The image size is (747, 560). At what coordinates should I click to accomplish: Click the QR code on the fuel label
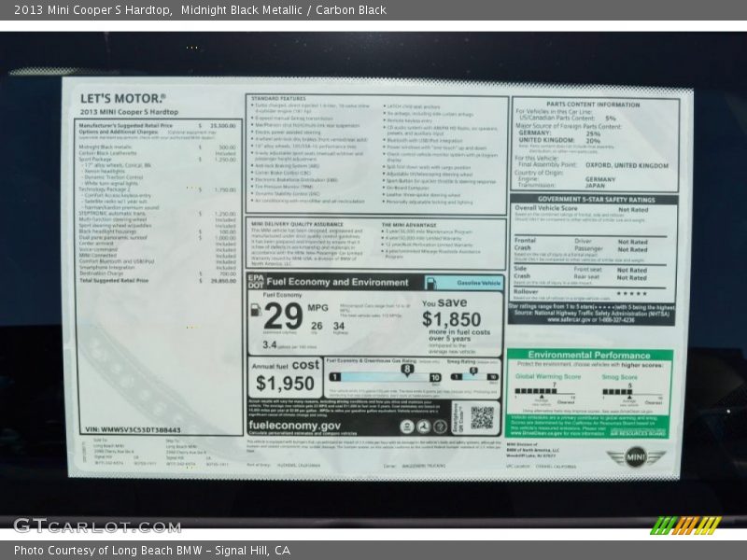click(482, 417)
